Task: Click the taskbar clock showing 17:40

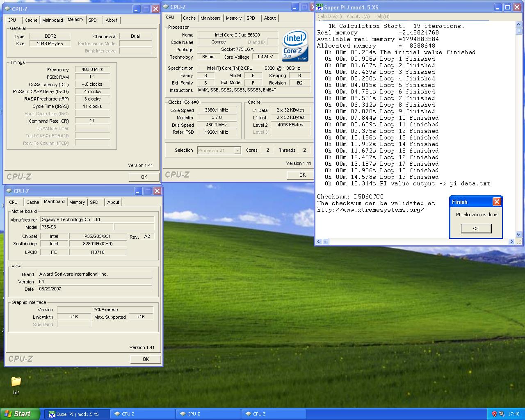Action: [x=514, y=414]
